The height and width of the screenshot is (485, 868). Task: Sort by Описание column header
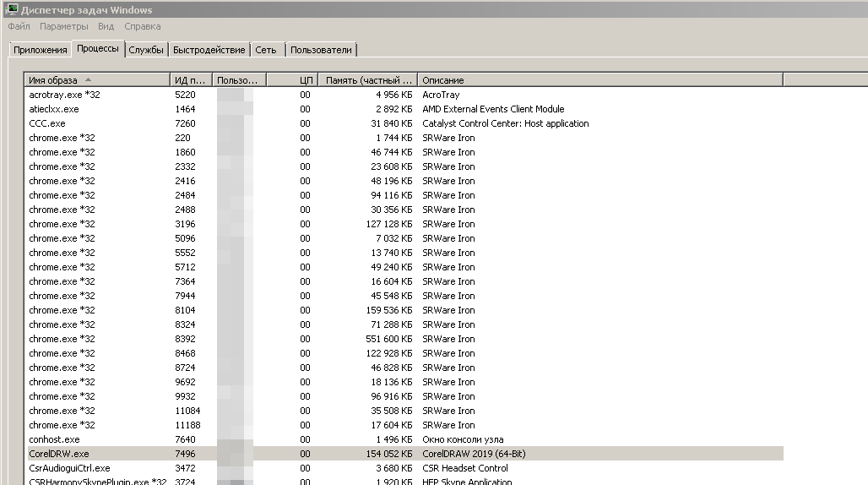point(600,80)
